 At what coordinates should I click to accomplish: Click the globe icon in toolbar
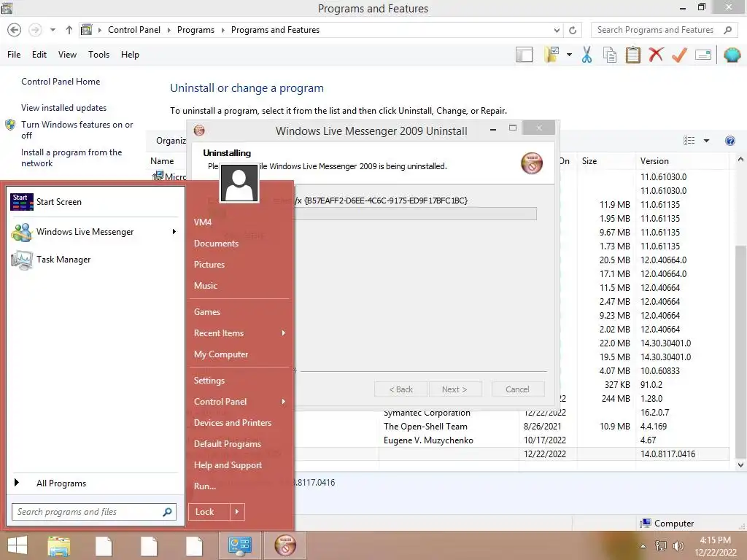(x=732, y=55)
